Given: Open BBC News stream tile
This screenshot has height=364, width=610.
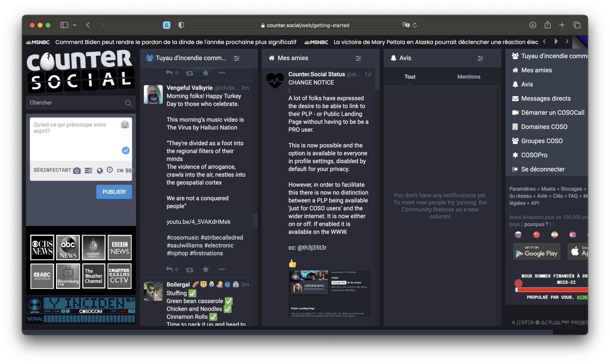Looking at the screenshot, I should click(x=119, y=247).
